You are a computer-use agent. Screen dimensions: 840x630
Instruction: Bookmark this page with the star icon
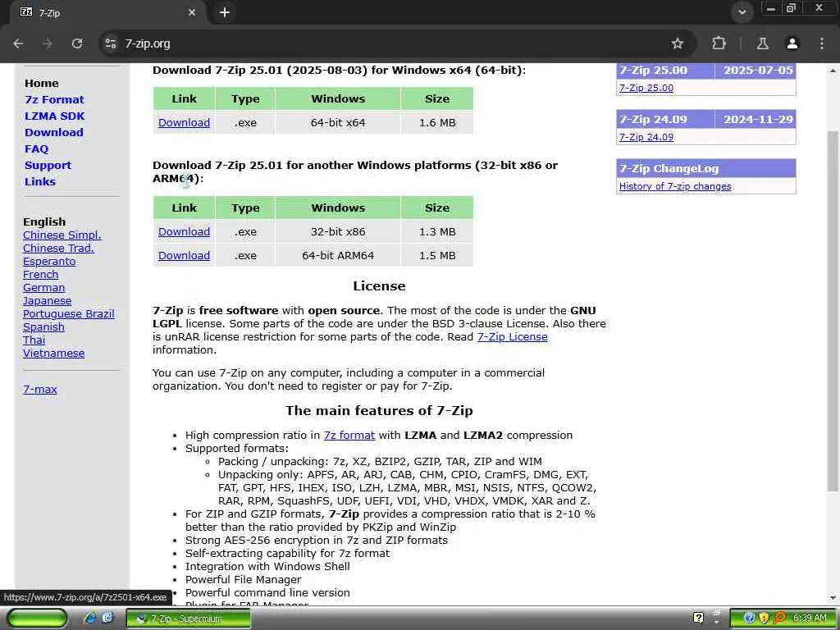[x=677, y=43]
